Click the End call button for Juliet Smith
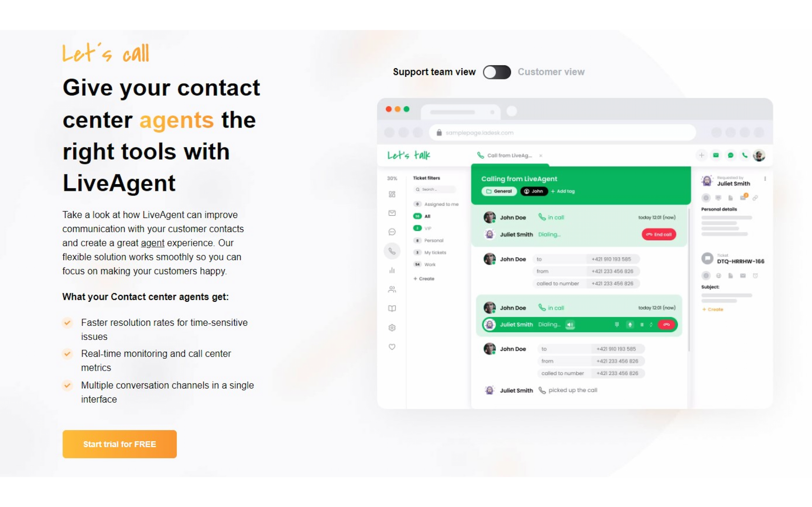 click(658, 234)
